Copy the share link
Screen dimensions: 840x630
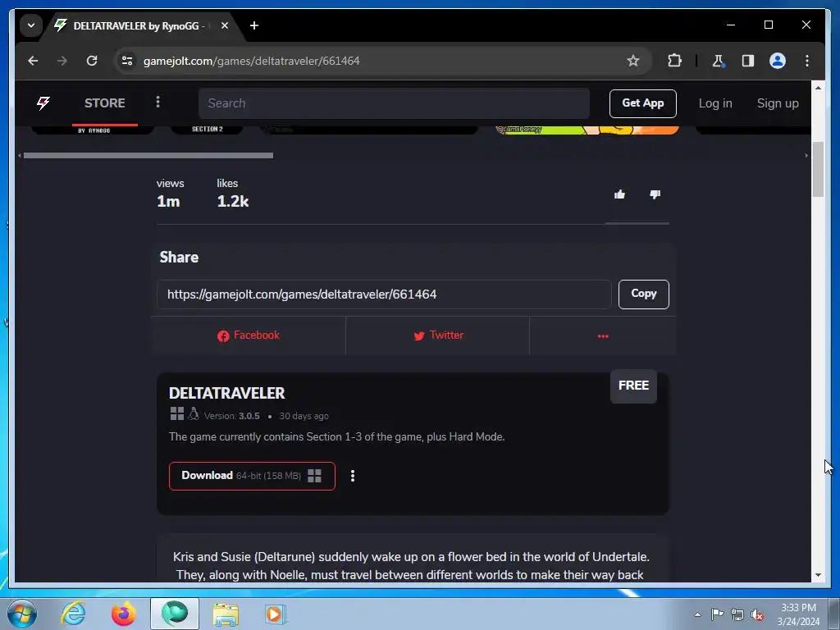(x=643, y=294)
